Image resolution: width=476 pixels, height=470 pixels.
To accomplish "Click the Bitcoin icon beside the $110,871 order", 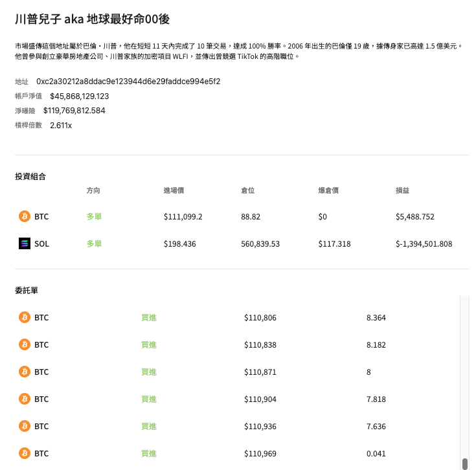I will 25,372.
